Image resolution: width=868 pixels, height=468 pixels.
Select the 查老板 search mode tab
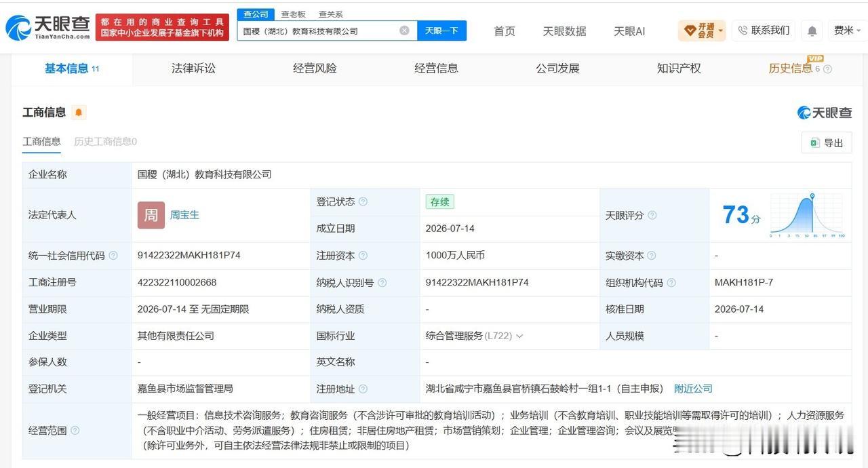293,14
